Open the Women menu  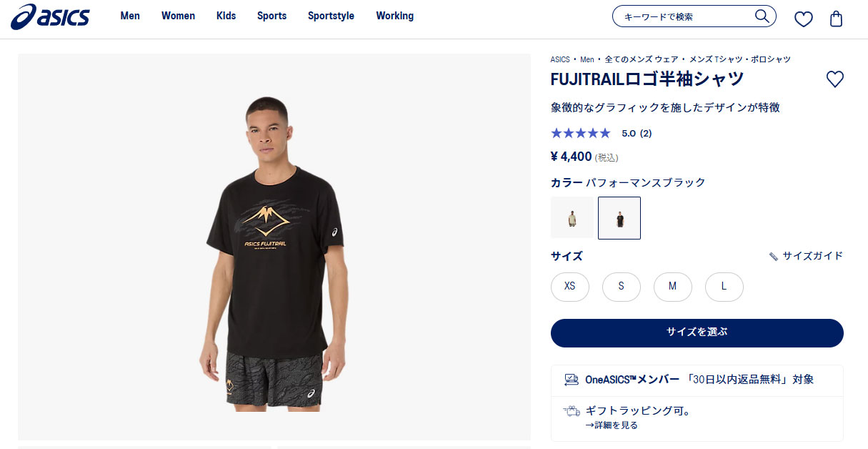(178, 16)
